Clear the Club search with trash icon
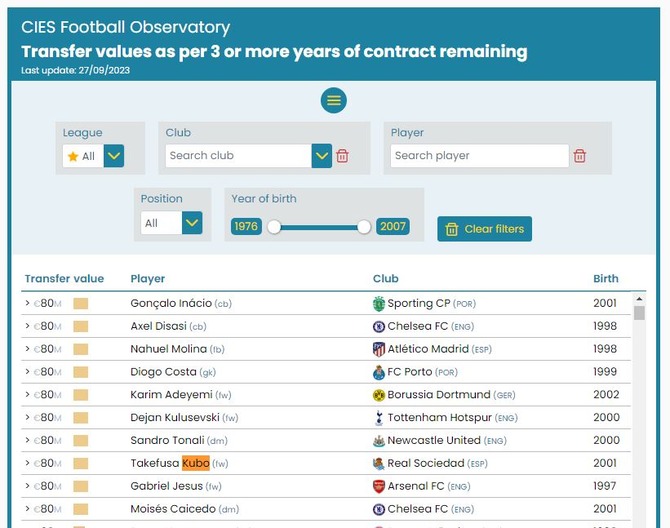Viewport: 670px width, 528px height. [342, 156]
